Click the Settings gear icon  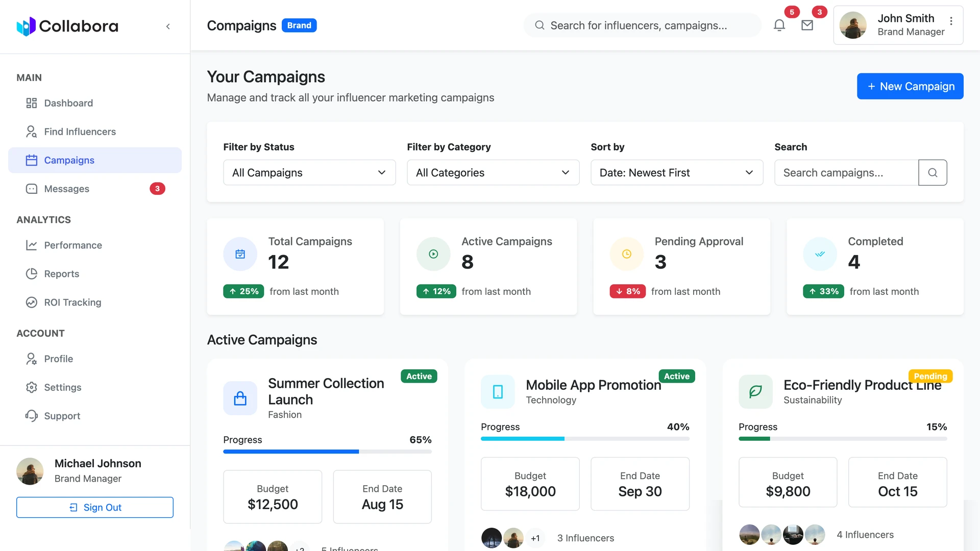pyautogui.click(x=32, y=387)
